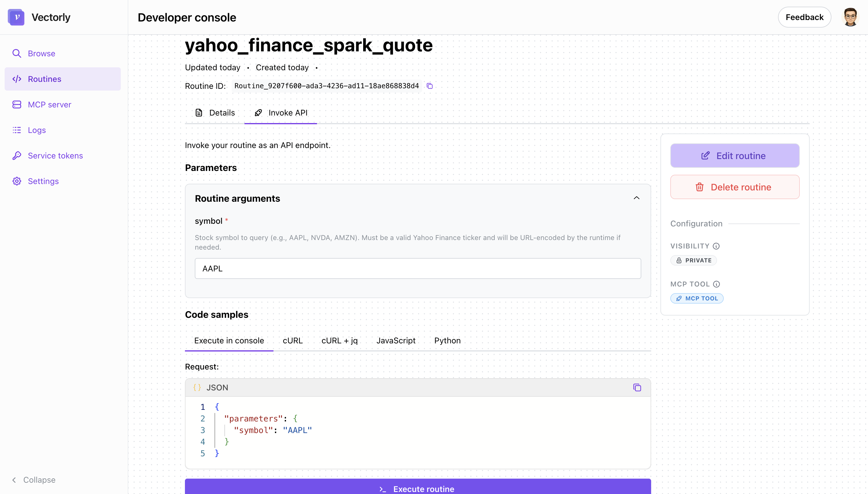
Task: Open the MCP server page
Action: pyautogui.click(x=49, y=104)
